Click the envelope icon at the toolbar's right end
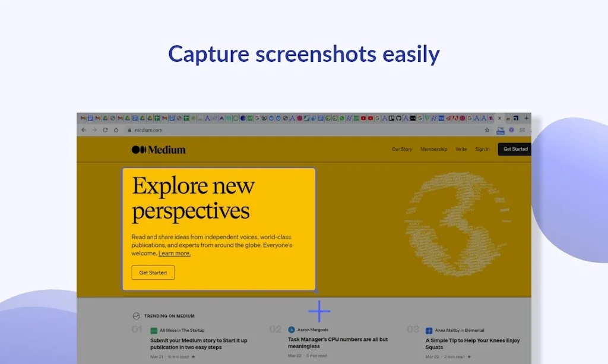 (x=522, y=129)
